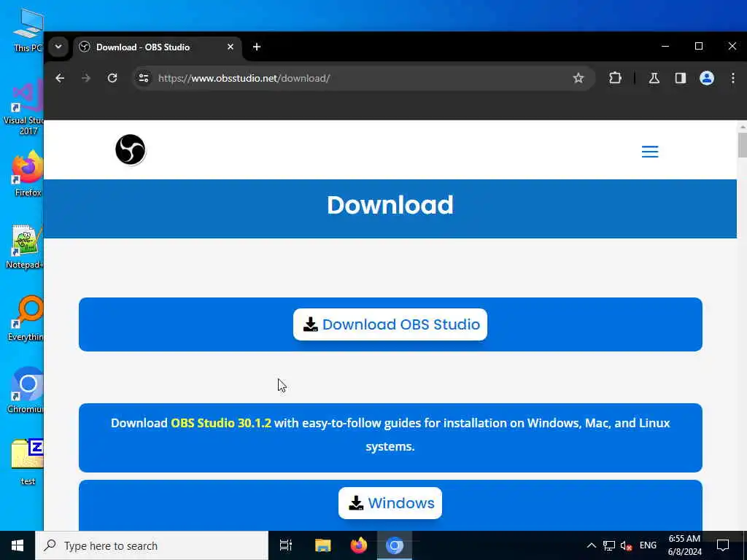Open Task View on the taskbar

(x=286, y=545)
